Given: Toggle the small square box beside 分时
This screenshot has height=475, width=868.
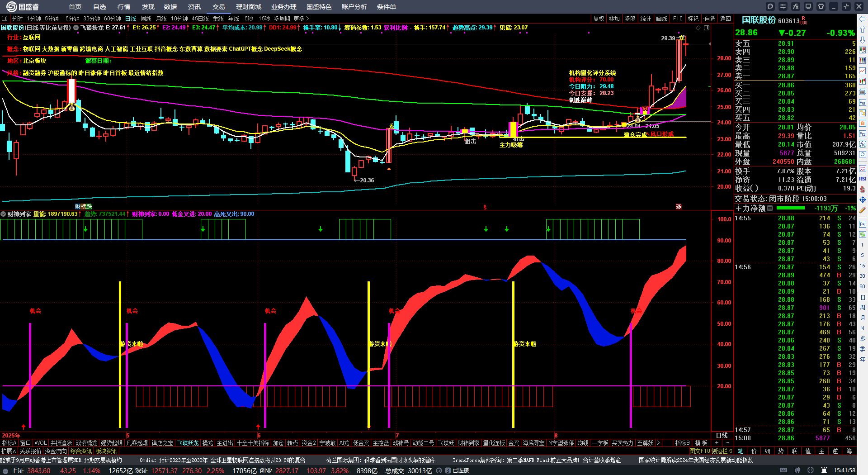Looking at the screenshot, I should [5, 19].
